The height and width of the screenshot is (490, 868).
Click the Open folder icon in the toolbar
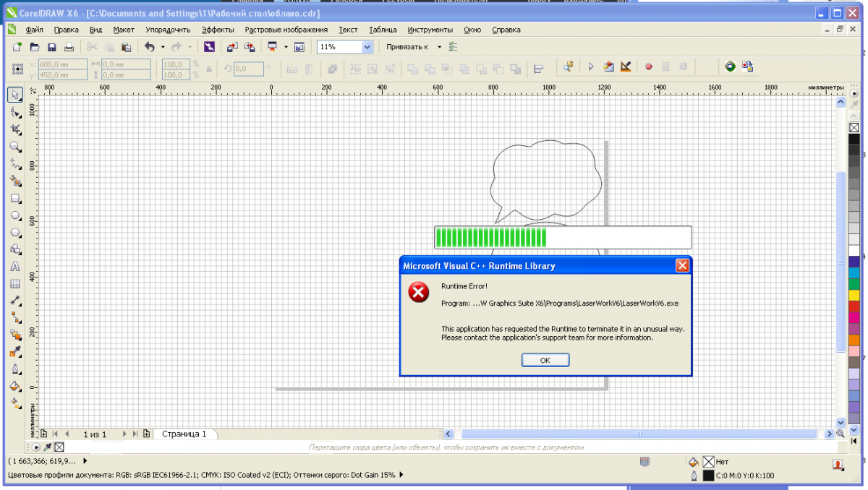34,47
